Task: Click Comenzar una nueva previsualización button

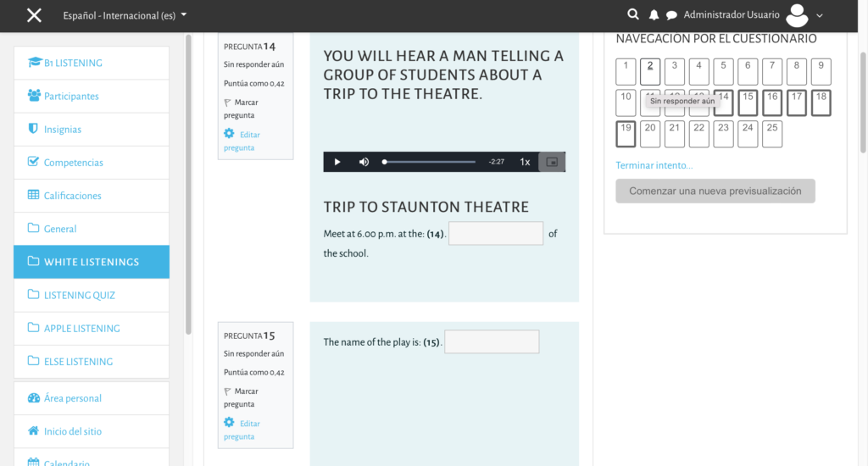Action: (715, 191)
